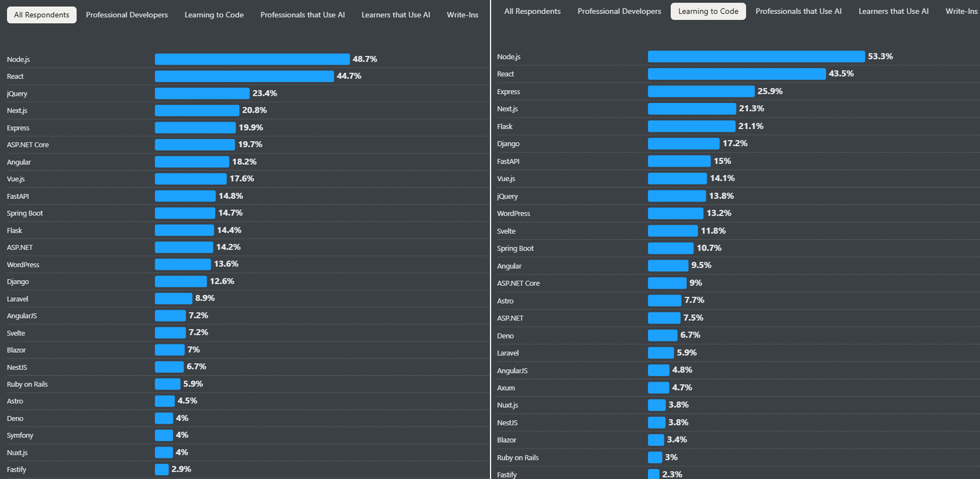Click right Learners that Use AI tab

click(x=894, y=11)
